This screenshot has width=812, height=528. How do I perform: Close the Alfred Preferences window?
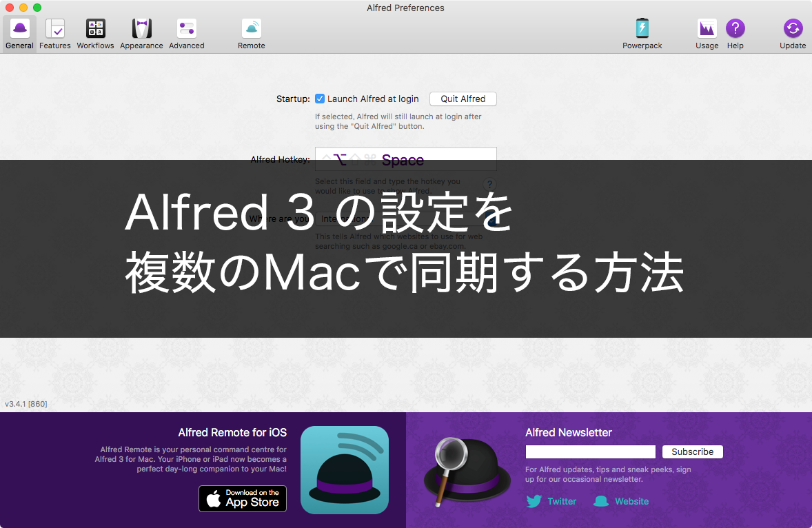10,8
